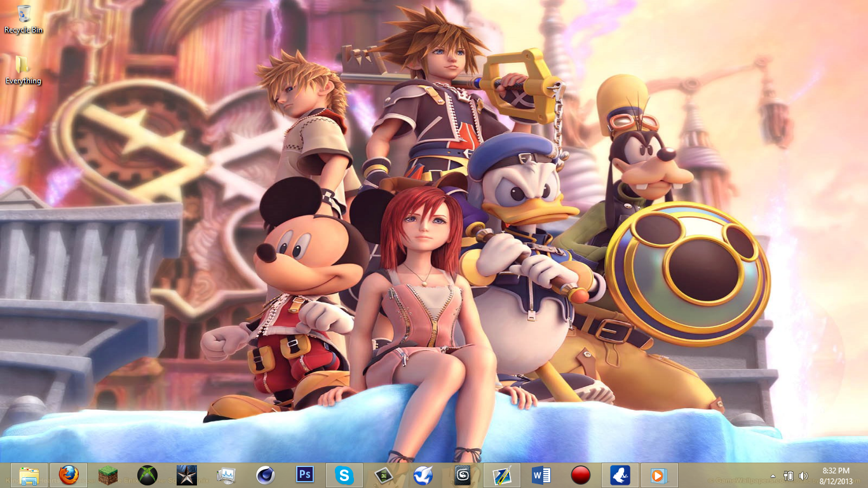Image resolution: width=868 pixels, height=488 pixels.
Task: Launch Autodesk 3ds Max from taskbar
Action: tap(463, 475)
